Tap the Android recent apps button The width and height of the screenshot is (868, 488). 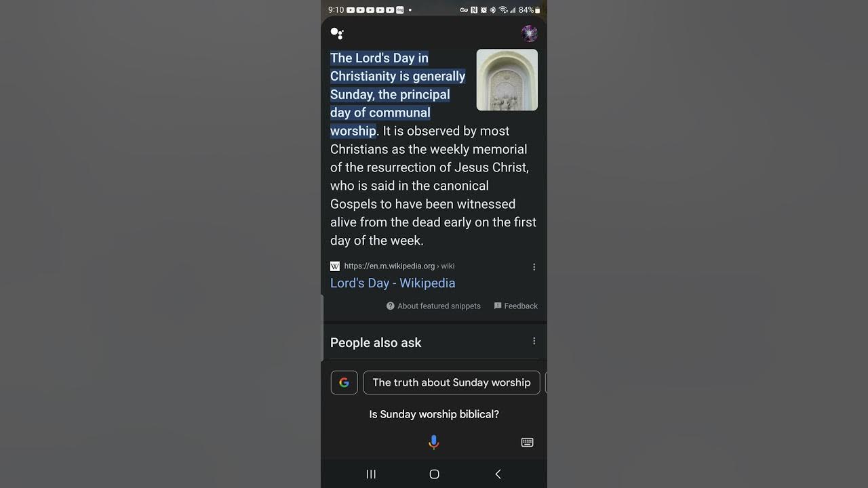click(x=371, y=474)
